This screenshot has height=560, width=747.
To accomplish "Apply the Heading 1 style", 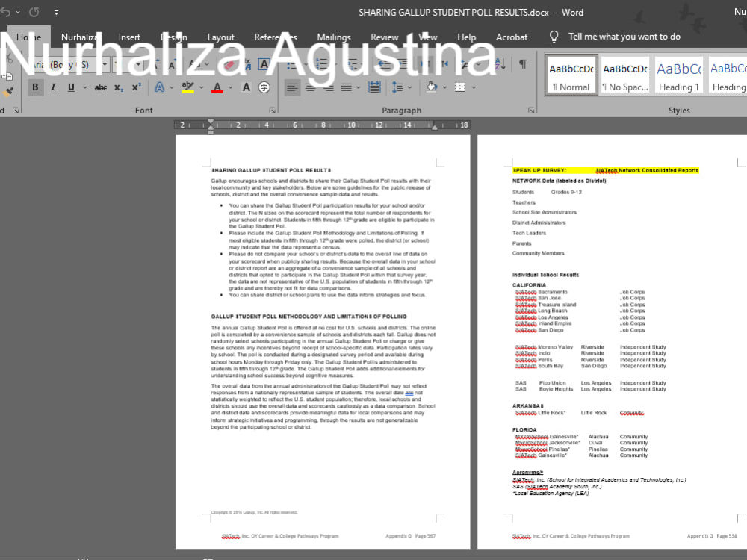I will (x=679, y=75).
